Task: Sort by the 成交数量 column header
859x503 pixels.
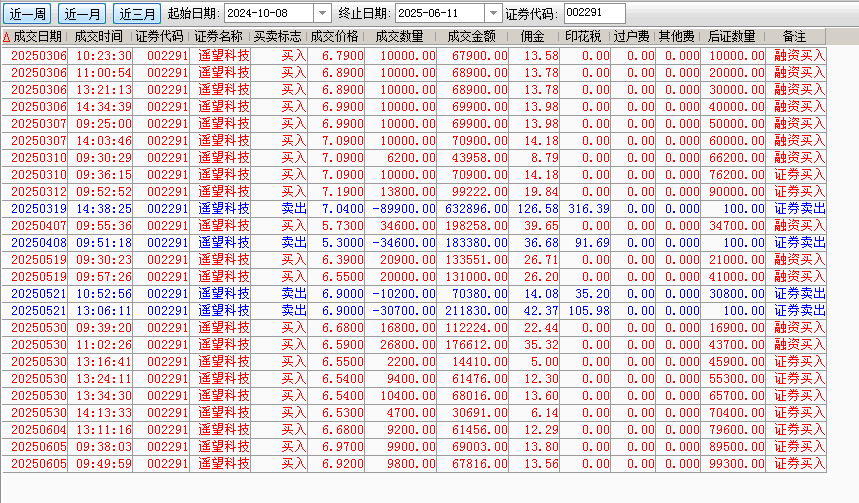Action: [x=399, y=37]
